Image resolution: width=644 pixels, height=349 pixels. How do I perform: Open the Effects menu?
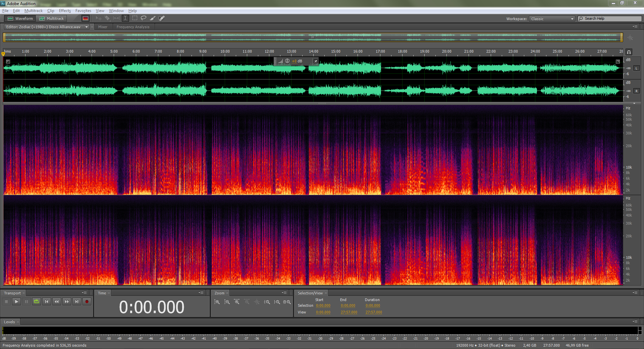coord(65,11)
